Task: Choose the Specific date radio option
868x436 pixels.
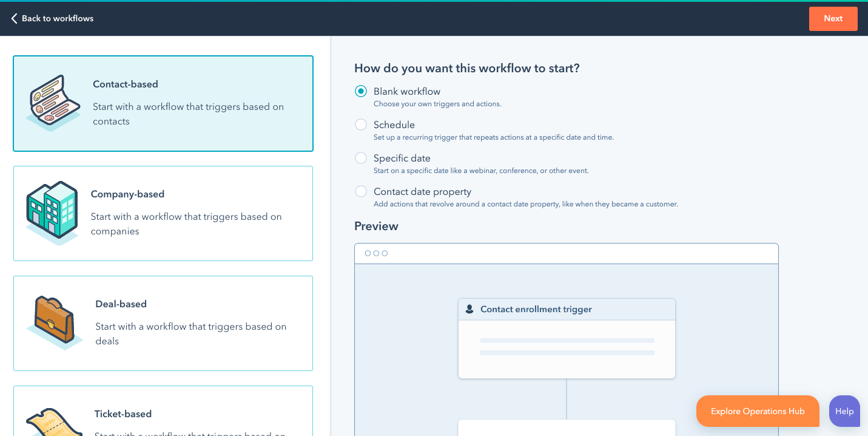Action: (x=361, y=158)
